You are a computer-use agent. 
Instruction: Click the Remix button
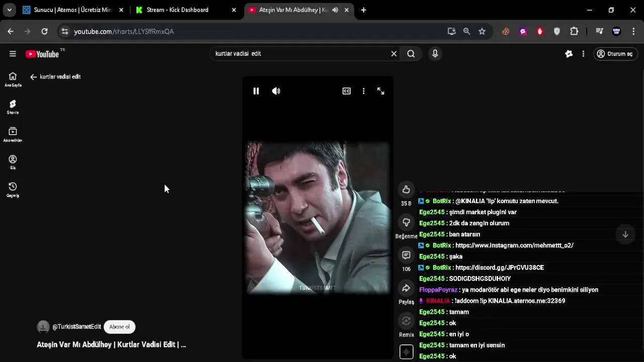pyautogui.click(x=406, y=321)
